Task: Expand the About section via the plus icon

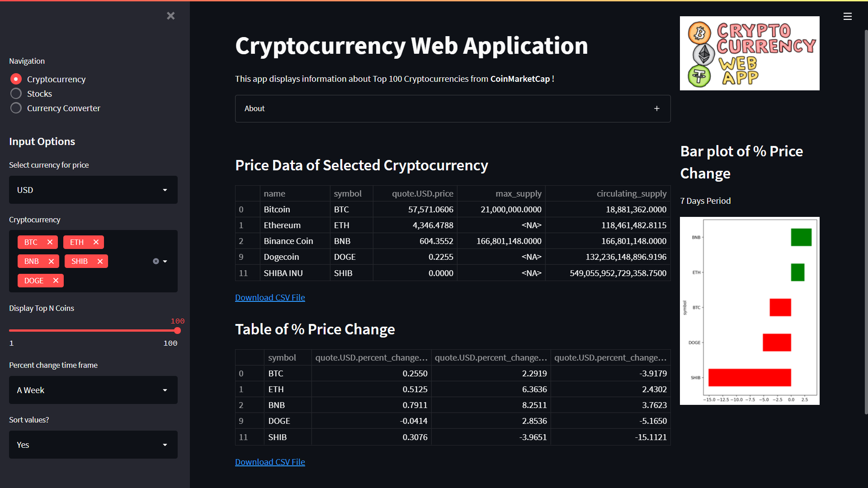Action: pos(657,108)
